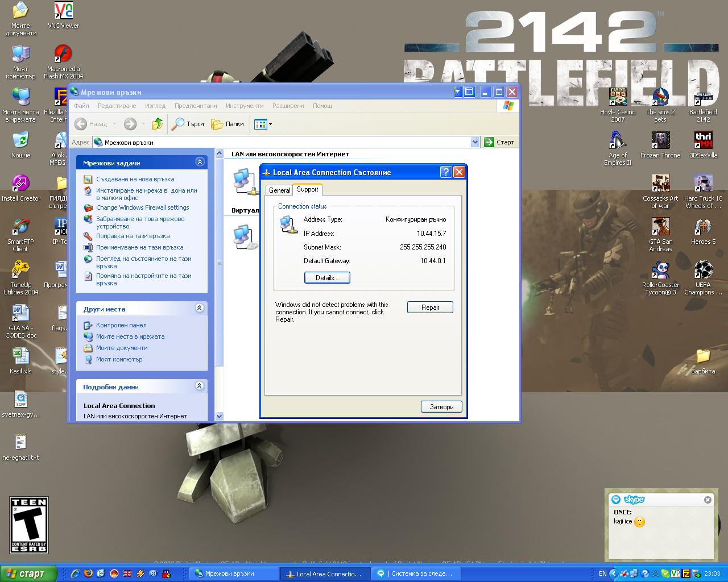Open the Back button history dropdown arrow
The width and height of the screenshot is (728, 582).
click(x=114, y=123)
